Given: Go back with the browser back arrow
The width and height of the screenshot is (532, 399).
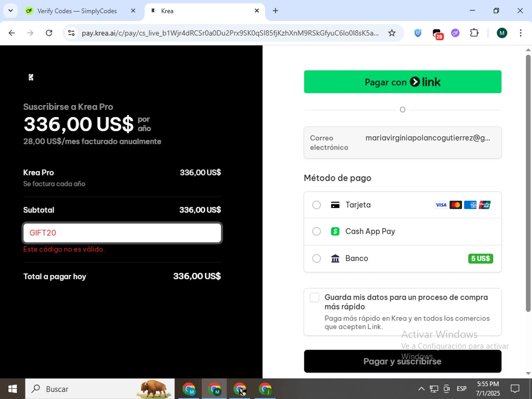Looking at the screenshot, I should [x=12, y=33].
